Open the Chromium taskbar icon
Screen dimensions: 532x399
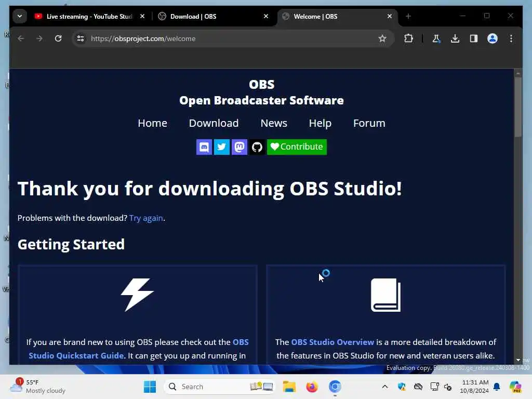click(335, 387)
